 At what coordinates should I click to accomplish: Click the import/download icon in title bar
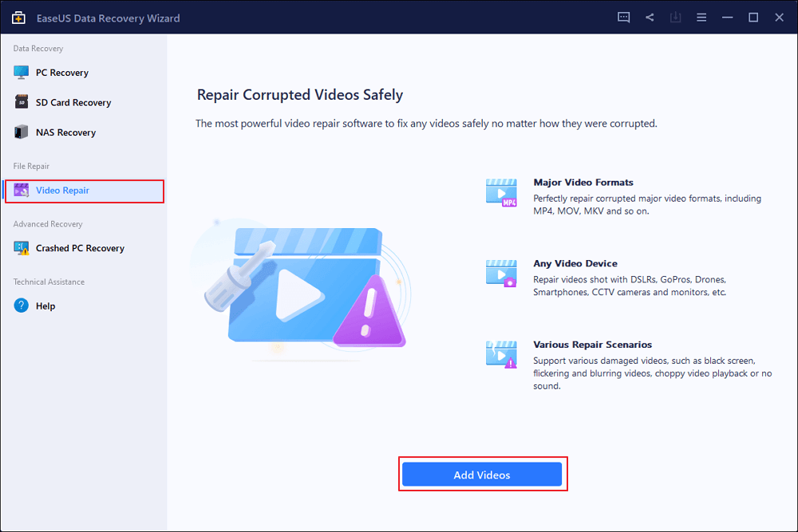point(675,18)
